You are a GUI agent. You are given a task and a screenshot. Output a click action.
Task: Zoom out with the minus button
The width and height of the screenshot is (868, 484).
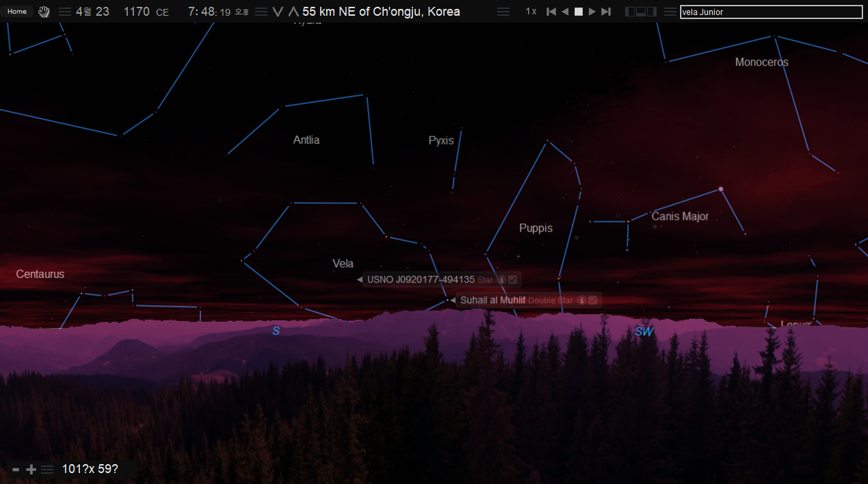[x=16, y=470]
